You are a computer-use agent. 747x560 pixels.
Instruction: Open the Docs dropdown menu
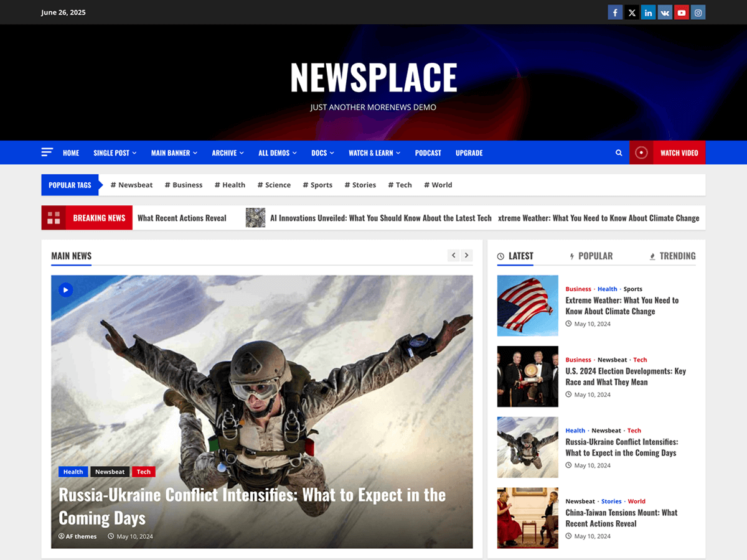pos(322,152)
